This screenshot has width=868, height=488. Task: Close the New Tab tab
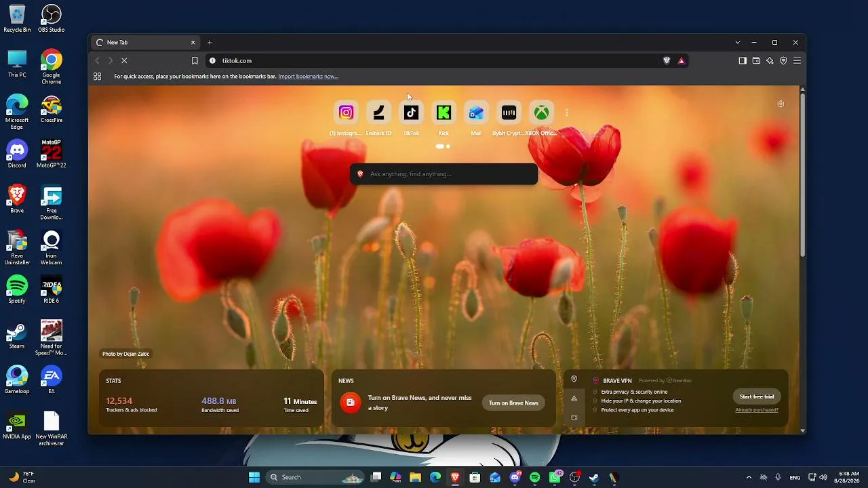click(x=193, y=42)
